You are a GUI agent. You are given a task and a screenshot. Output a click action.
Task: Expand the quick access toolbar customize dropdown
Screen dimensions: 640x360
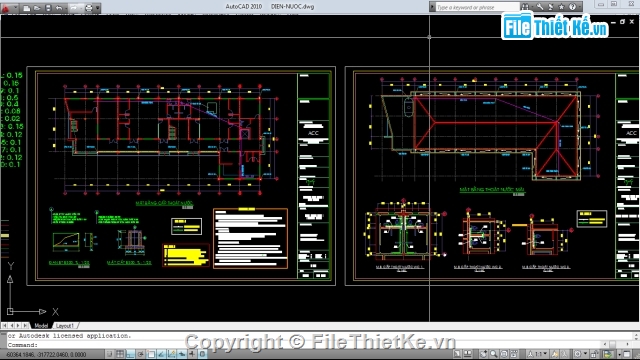click(x=98, y=8)
